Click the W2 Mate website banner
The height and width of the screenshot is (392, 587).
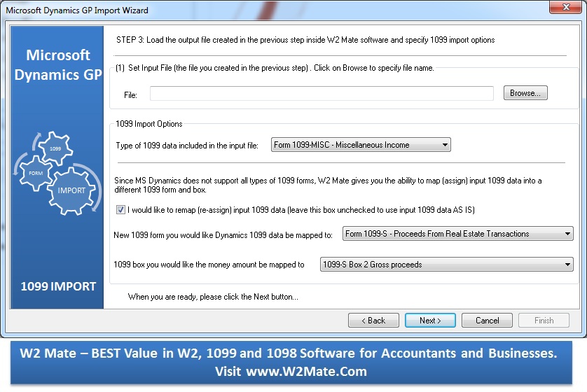point(291,363)
